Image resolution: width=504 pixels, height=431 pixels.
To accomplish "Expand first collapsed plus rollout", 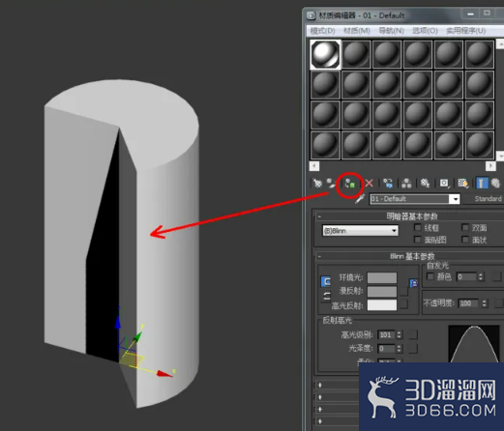I will 320,385.
